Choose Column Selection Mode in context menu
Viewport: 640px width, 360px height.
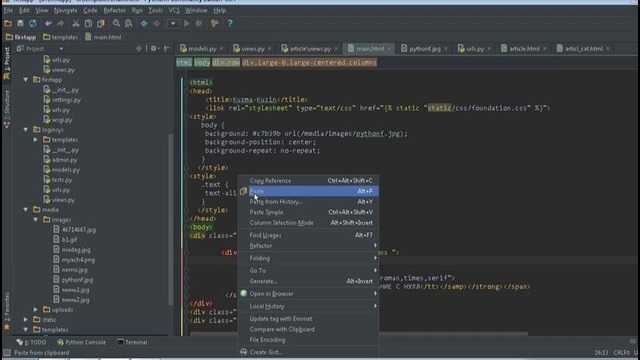(x=309, y=223)
